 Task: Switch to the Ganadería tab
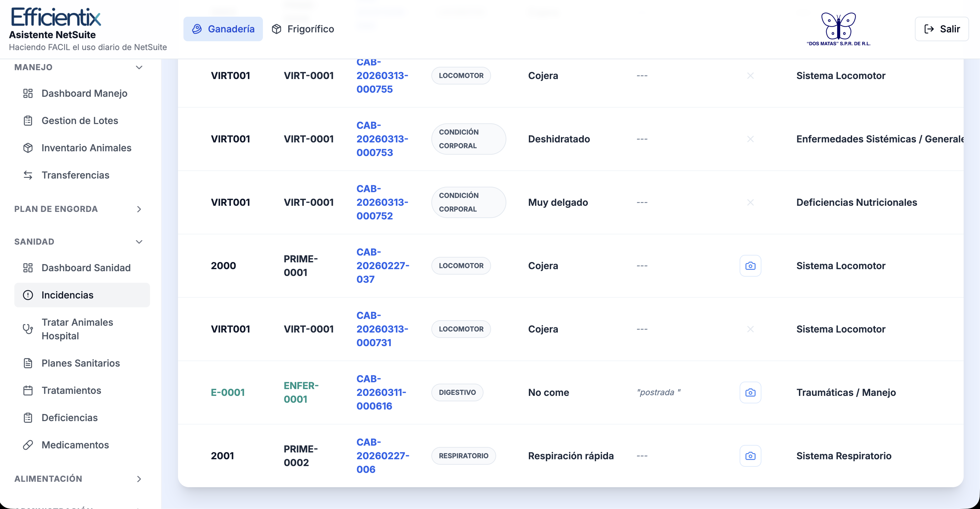click(x=223, y=29)
